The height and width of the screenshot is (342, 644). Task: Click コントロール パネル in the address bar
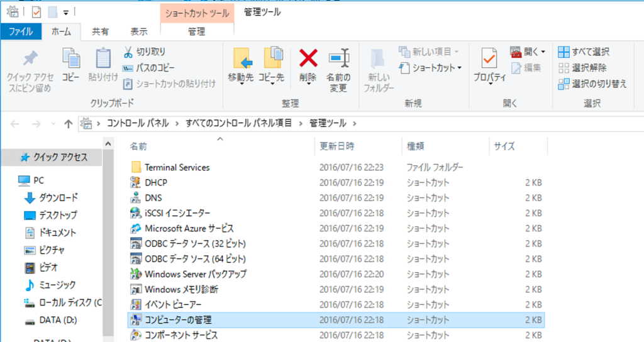(x=138, y=123)
